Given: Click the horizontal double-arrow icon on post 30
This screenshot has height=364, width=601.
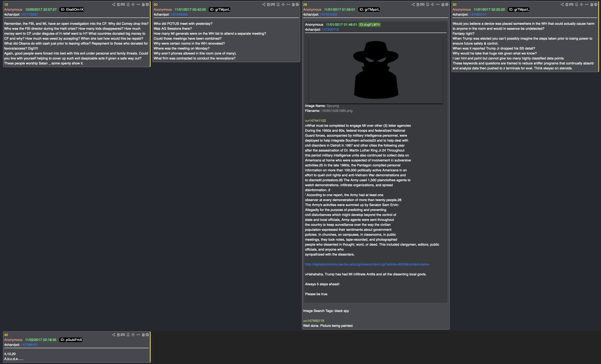Looking at the screenshot, I should 587,4.
